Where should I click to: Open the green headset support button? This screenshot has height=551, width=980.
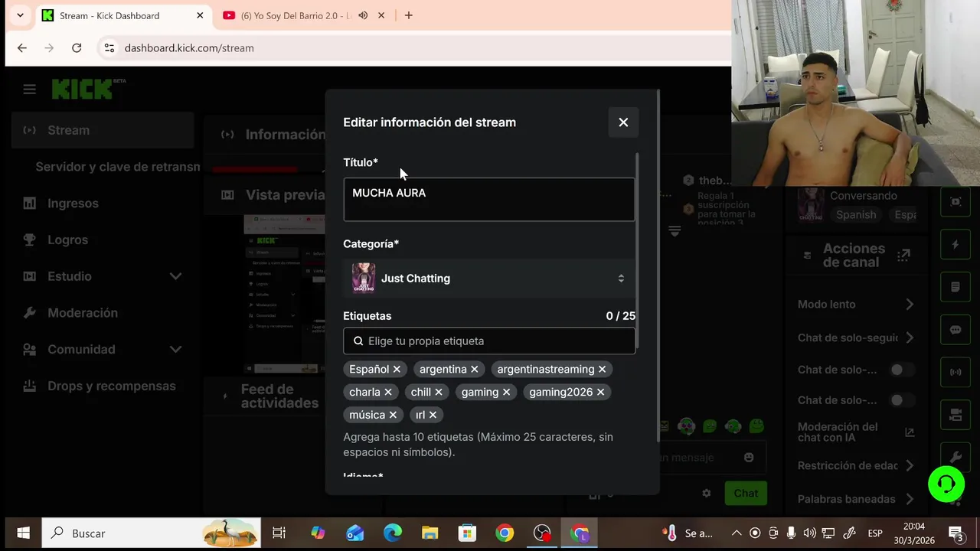coord(946,484)
